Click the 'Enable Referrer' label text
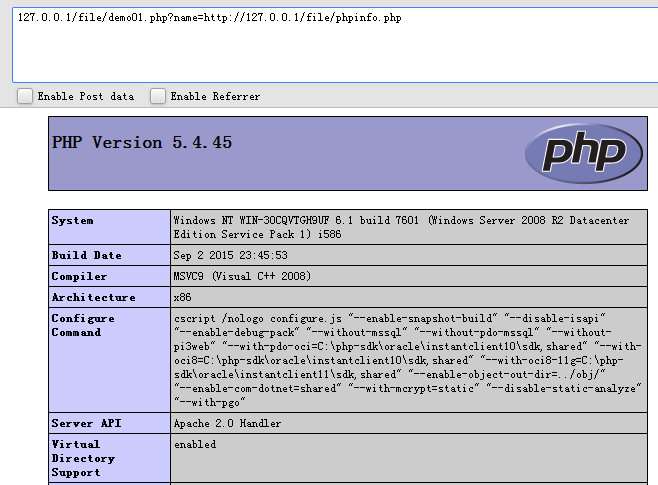The height and width of the screenshot is (485, 658). point(215,96)
